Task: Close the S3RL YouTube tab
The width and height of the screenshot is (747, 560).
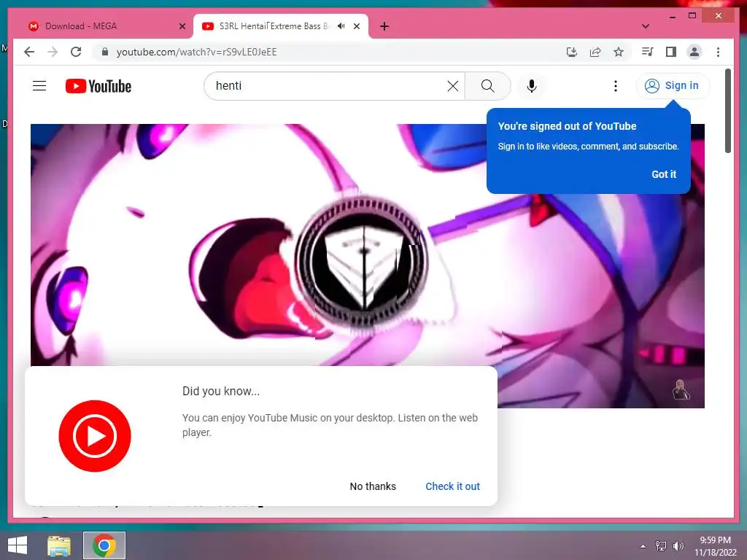Action: (x=356, y=26)
